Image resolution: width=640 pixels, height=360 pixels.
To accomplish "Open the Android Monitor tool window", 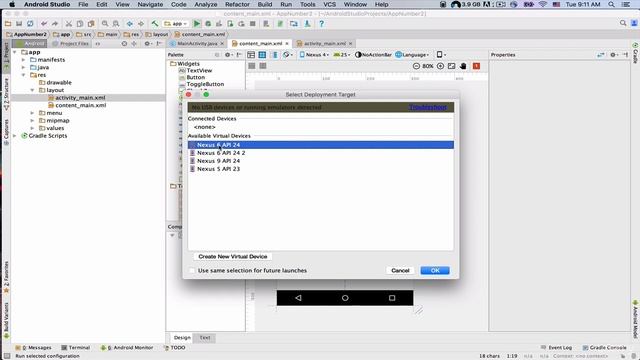I will 127,348.
